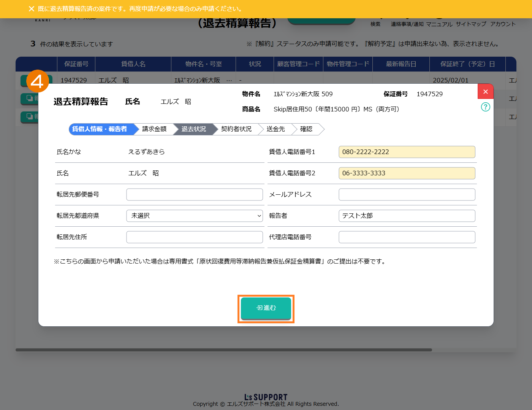Expand the 転居先都道府県 dropdown
The image size is (532, 410).
[195, 216]
